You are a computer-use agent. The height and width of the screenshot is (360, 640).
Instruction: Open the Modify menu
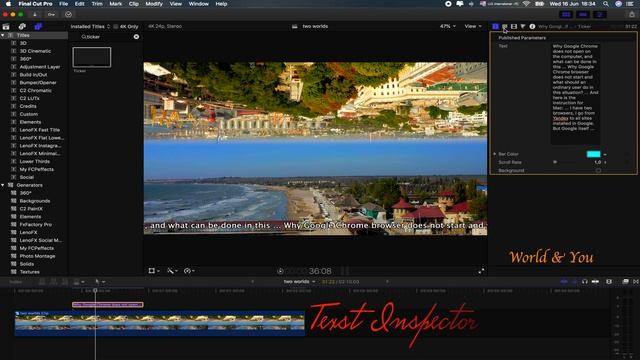click(x=154, y=4)
